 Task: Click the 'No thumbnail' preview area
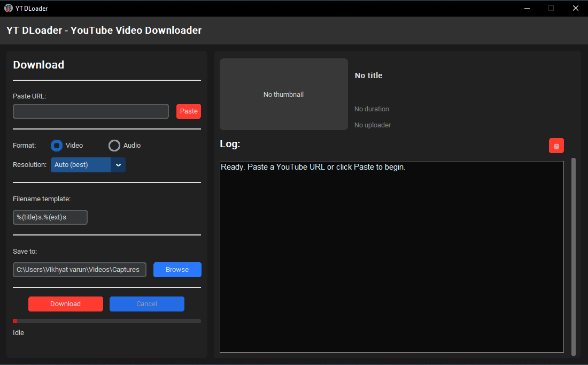(283, 94)
